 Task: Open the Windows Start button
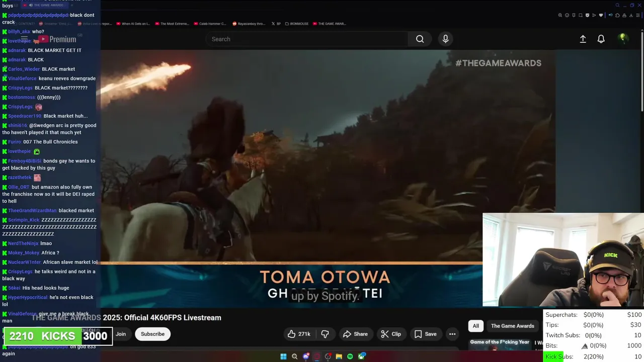tap(283, 356)
